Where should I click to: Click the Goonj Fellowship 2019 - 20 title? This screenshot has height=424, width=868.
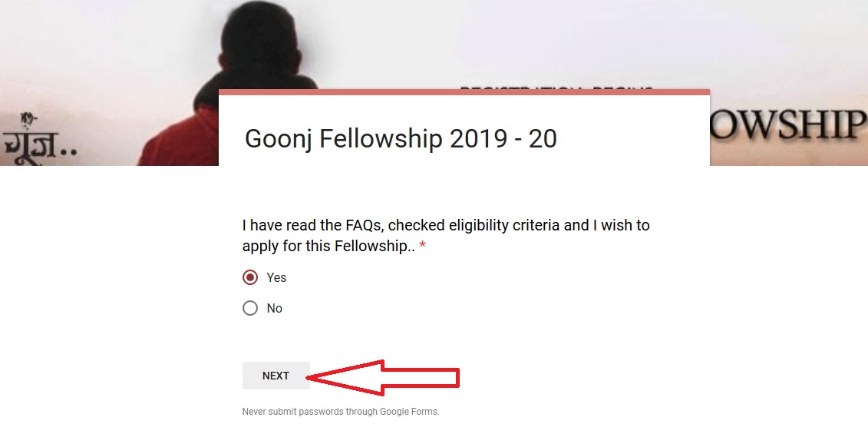click(x=401, y=139)
